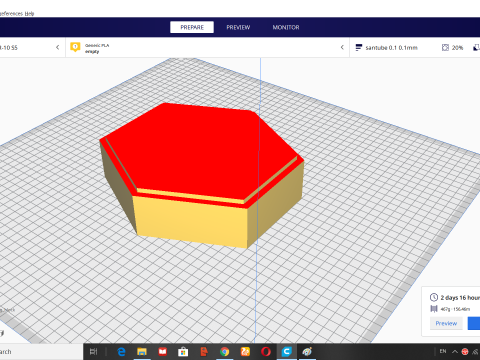Open the Help menu
The image size is (480, 360).
coord(30,14)
